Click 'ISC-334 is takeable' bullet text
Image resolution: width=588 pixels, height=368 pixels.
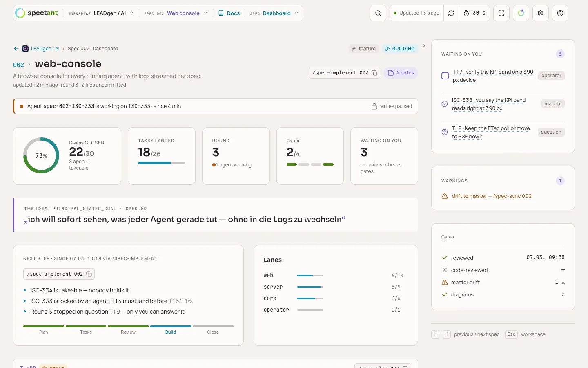[x=80, y=290]
